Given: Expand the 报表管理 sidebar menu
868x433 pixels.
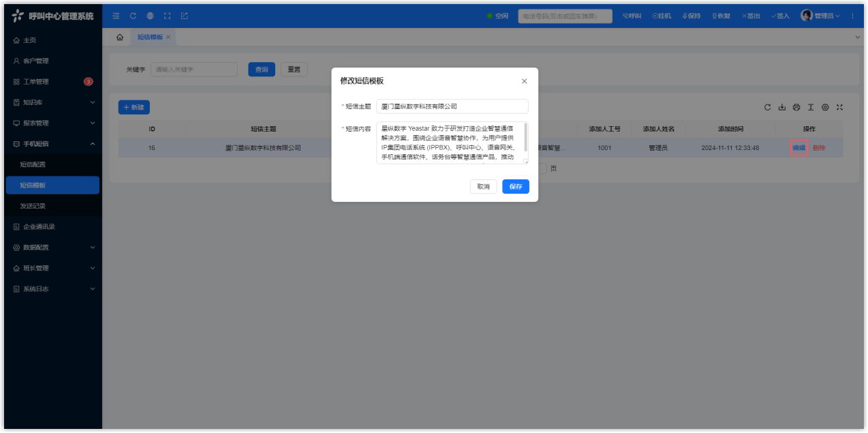Looking at the screenshot, I should (53, 123).
